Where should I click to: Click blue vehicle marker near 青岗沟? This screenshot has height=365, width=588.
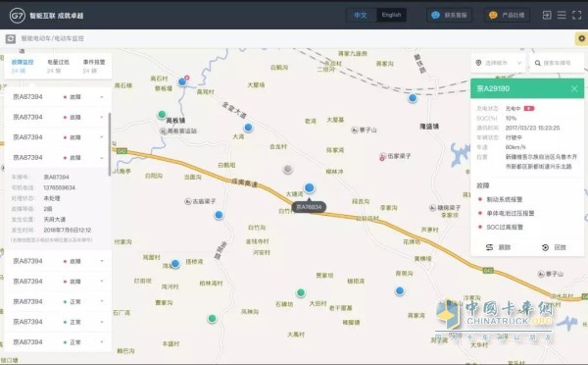pyautogui.click(x=400, y=290)
